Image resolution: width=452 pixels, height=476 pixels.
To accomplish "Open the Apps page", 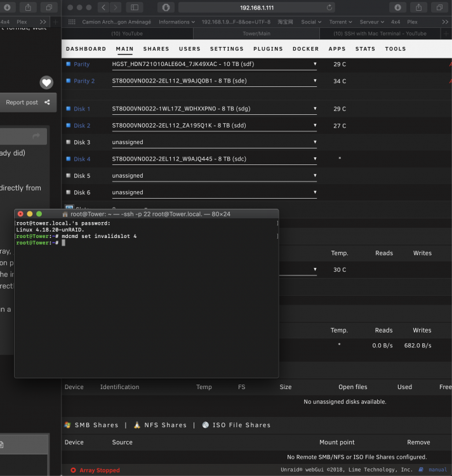I will pos(337,49).
